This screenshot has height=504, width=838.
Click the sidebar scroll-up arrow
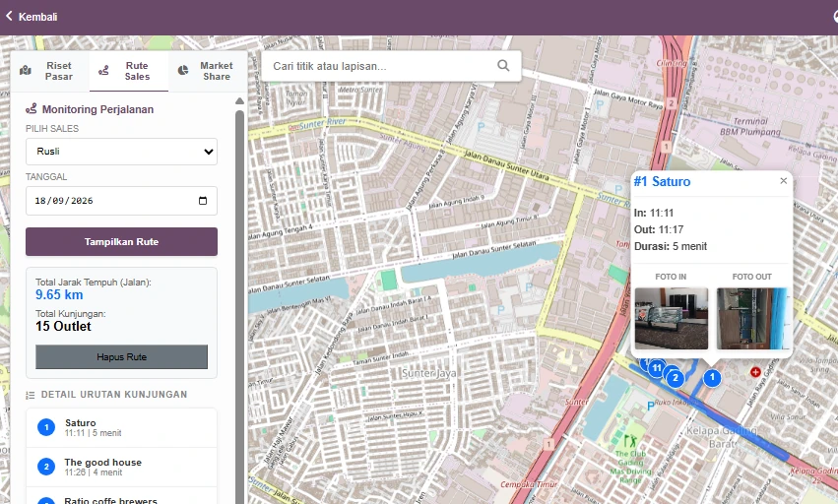(239, 100)
